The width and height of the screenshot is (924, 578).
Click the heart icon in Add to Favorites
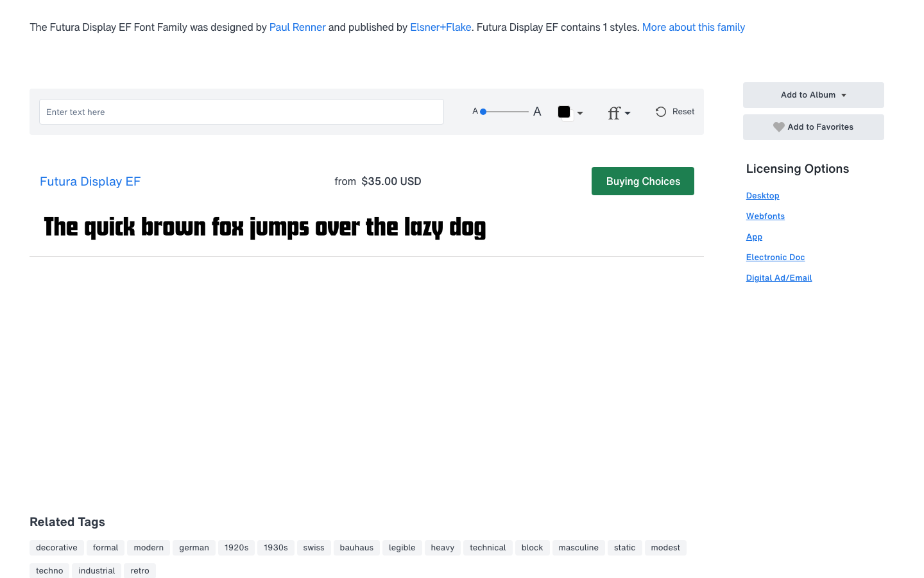(x=778, y=127)
